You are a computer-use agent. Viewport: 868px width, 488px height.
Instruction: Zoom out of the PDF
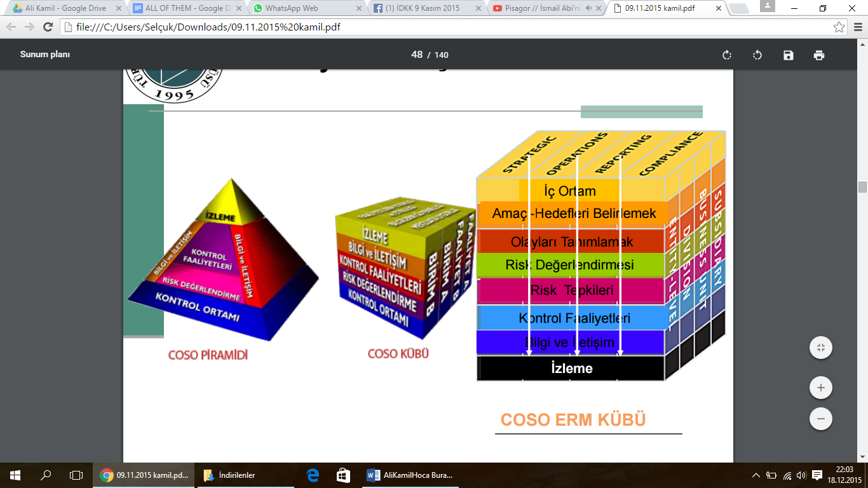[x=821, y=419]
